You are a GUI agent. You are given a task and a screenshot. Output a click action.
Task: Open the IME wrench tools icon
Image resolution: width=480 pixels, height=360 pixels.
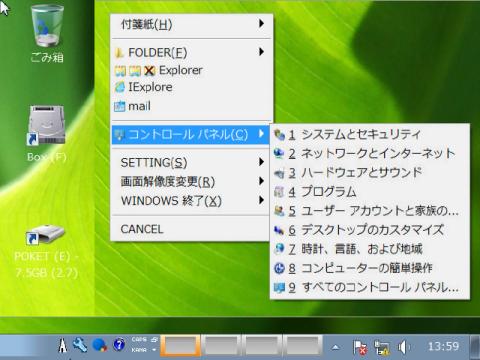click(80, 345)
